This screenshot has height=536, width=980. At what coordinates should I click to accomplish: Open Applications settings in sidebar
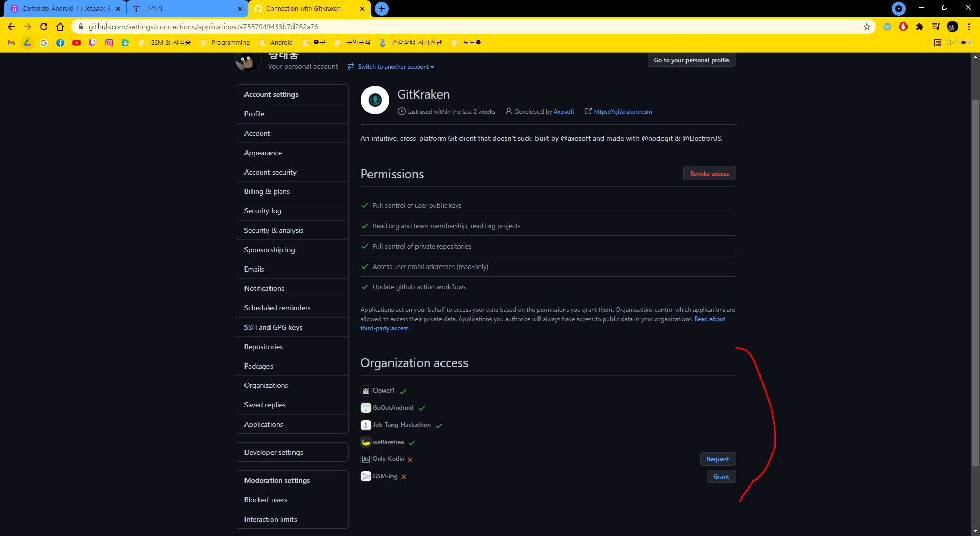pos(292,424)
